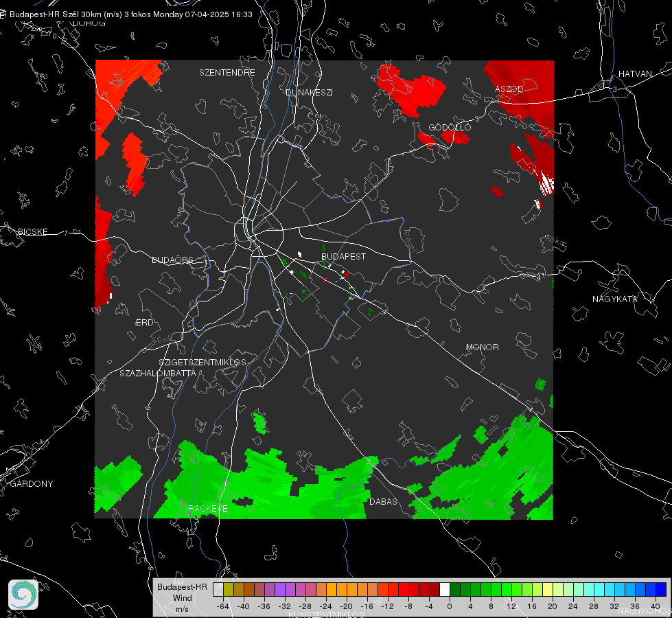Select the DUNAKESZI map label
This screenshot has width=672, height=618.
[x=309, y=92]
